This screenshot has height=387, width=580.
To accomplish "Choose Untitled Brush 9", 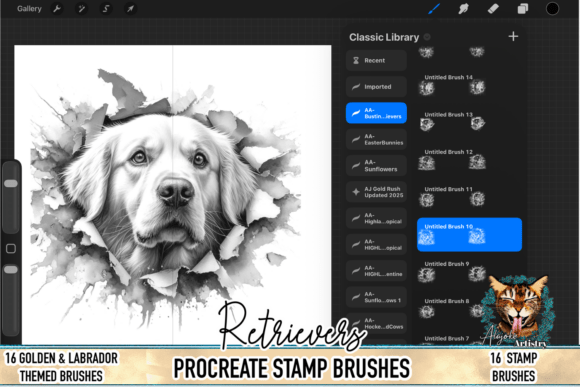I will pos(469,272).
